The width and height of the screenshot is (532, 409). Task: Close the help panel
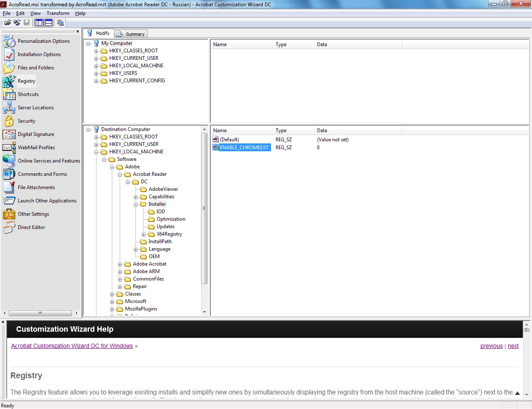pos(3,322)
